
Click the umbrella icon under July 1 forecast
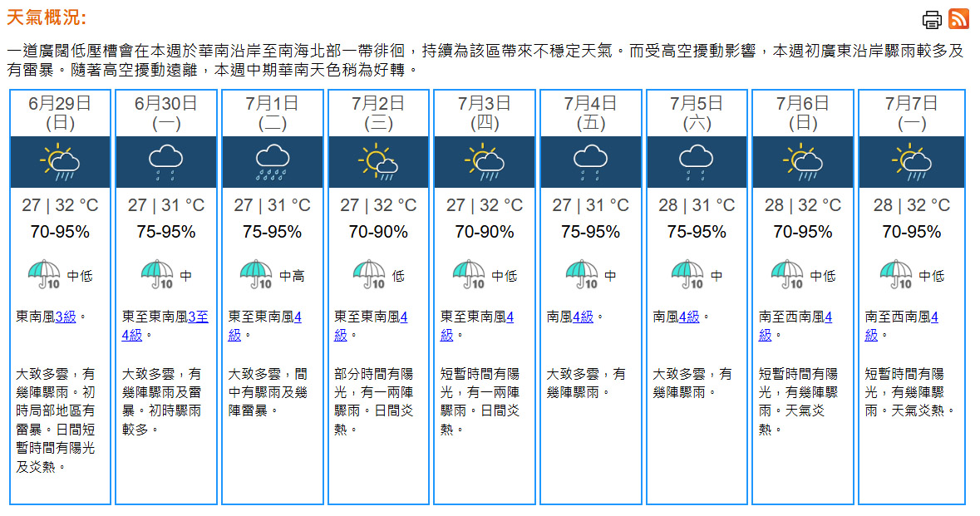[x=256, y=274]
